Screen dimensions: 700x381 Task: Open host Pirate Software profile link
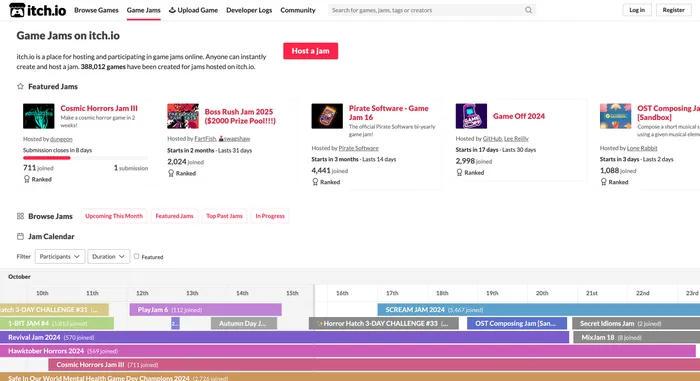pyautogui.click(x=358, y=148)
